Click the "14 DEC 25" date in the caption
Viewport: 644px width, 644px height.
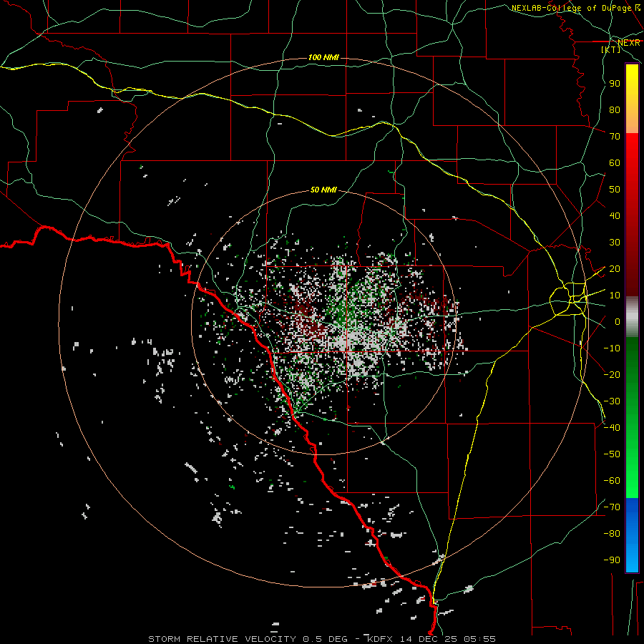coord(428,639)
